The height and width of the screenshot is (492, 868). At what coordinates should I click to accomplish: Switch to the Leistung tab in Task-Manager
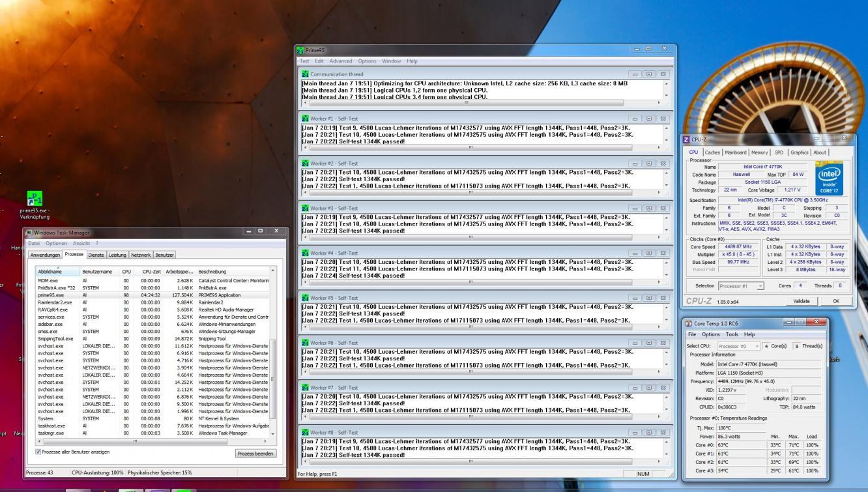117,255
